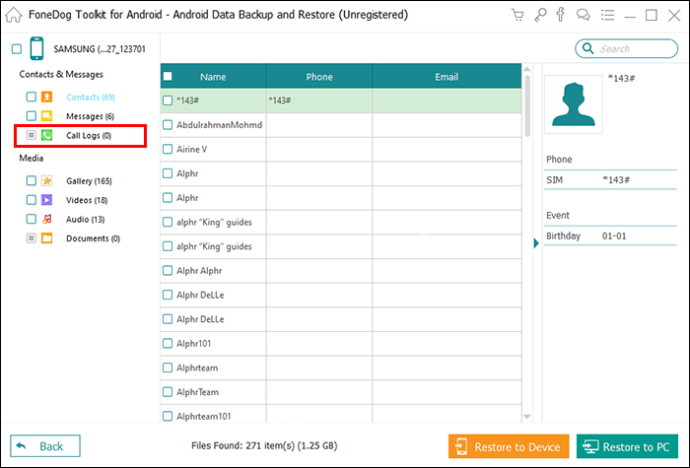690x468 pixels.
Task: Click the Audio music note icon
Action: [47, 219]
